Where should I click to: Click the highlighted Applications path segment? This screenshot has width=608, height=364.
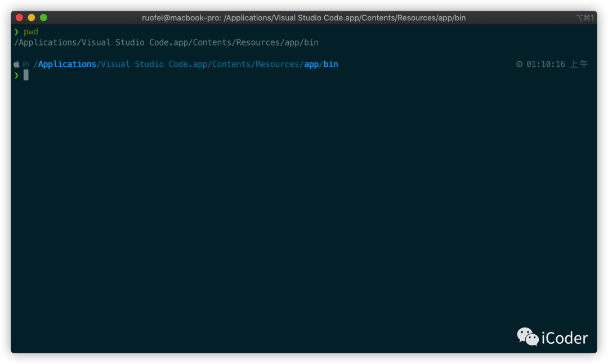click(66, 64)
